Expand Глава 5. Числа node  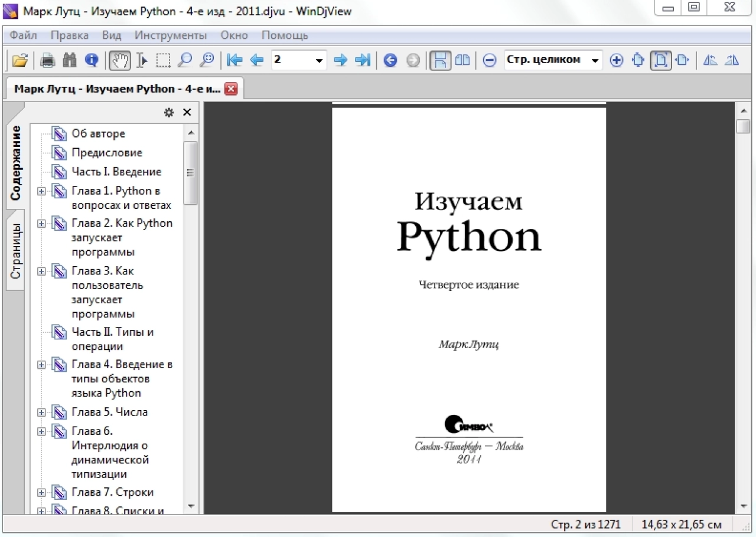point(41,412)
